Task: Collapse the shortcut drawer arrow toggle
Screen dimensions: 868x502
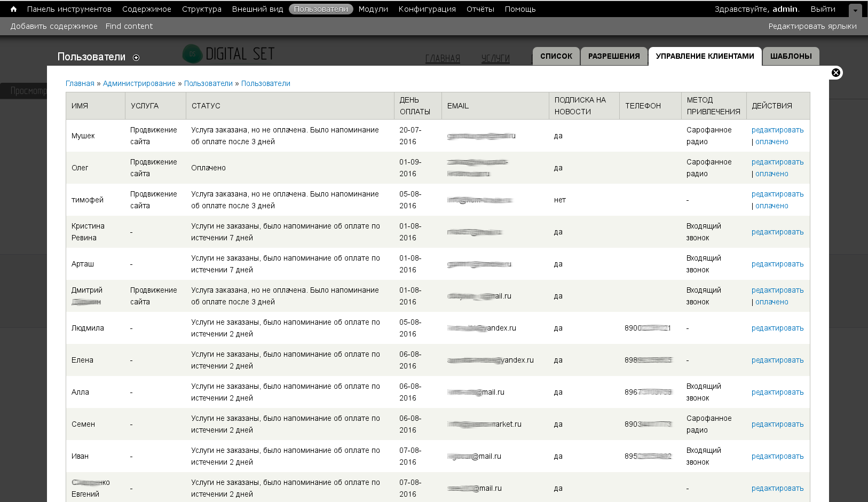Action: pos(855,10)
